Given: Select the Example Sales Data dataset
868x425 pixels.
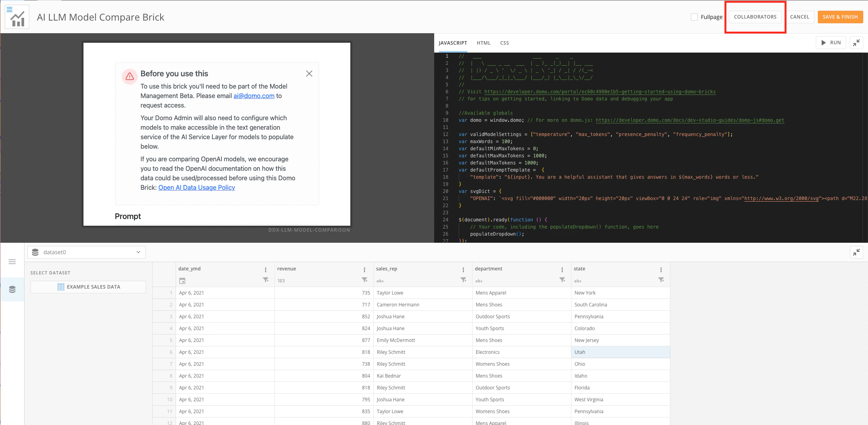Looking at the screenshot, I should click(88, 287).
